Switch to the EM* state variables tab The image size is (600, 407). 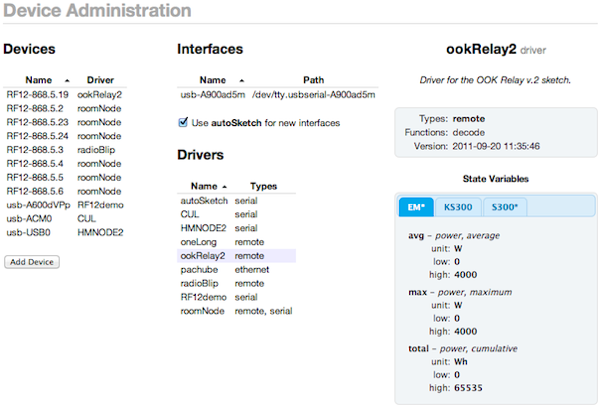click(416, 207)
